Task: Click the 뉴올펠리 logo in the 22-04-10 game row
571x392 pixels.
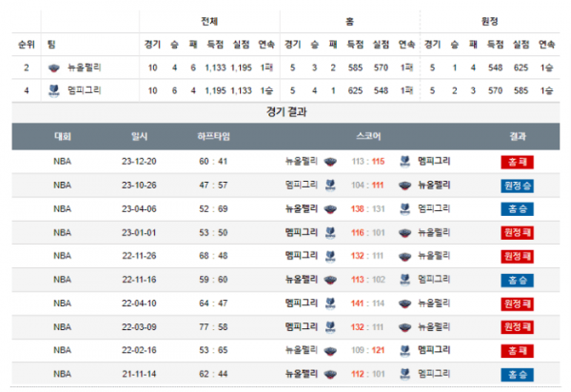Action: 404,304
